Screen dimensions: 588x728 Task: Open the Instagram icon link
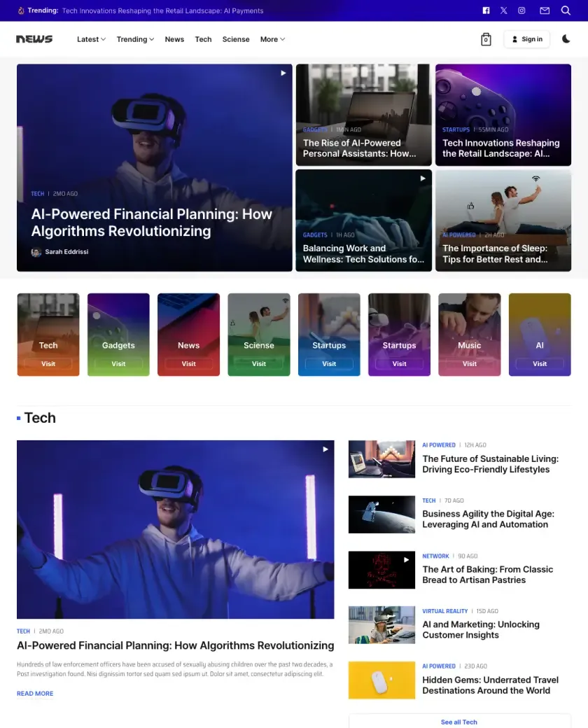pos(521,10)
